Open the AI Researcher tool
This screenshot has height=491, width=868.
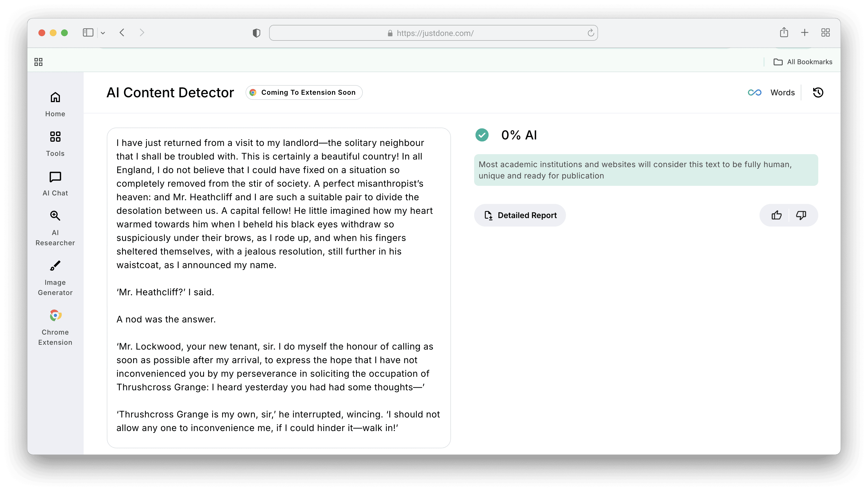(55, 228)
